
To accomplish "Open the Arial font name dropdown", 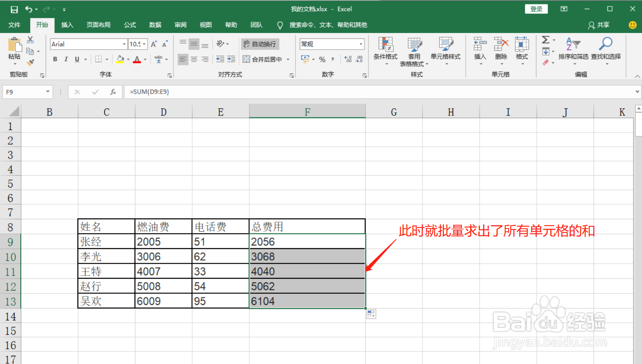I will point(124,44).
